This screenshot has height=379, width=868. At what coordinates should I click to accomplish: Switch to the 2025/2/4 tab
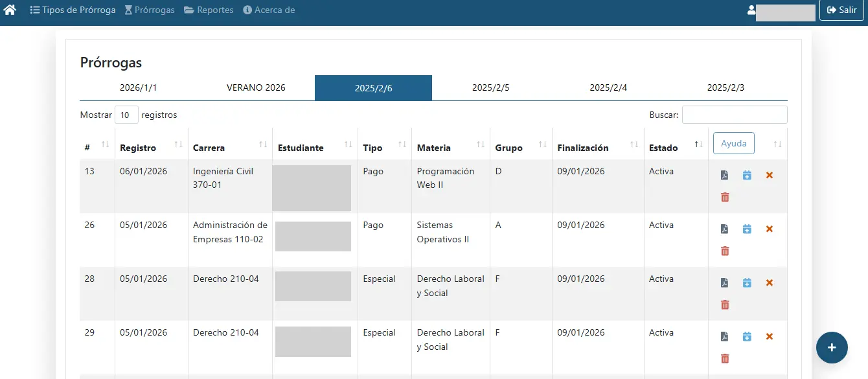click(x=608, y=87)
